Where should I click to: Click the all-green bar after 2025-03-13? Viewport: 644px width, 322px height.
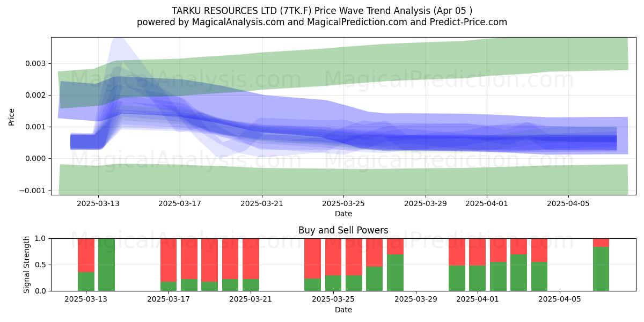[x=107, y=265]
